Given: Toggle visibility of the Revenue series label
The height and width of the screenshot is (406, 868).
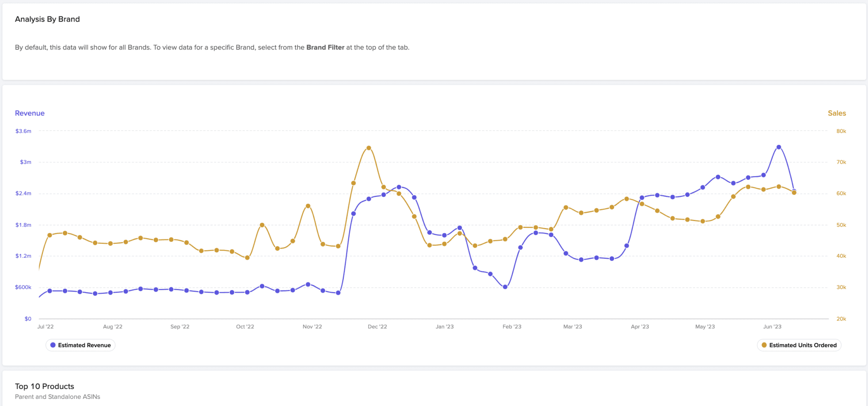Looking at the screenshot, I should 30,113.
